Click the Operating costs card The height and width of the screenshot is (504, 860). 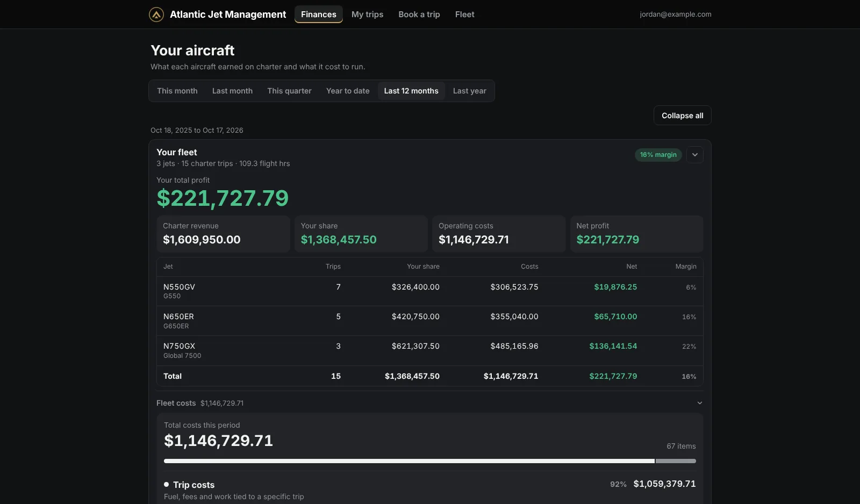499,234
